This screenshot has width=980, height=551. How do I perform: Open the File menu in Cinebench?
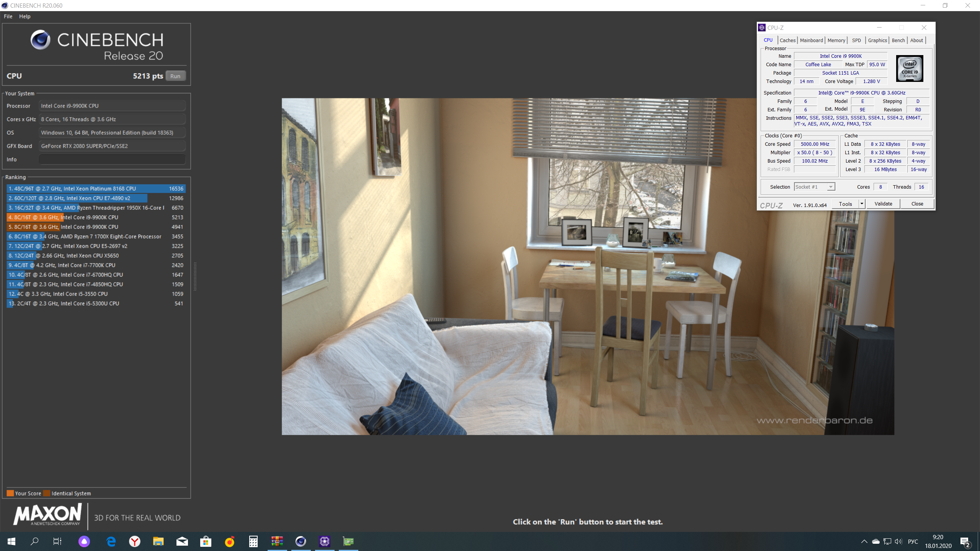tap(8, 16)
